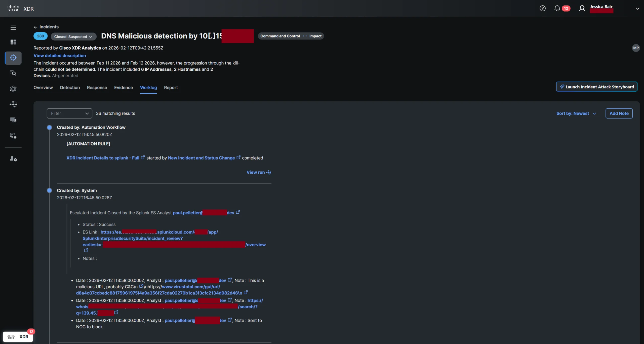This screenshot has height=344, width=644.
Task: Change the Sort by: Newest order
Action: [x=576, y=113]
